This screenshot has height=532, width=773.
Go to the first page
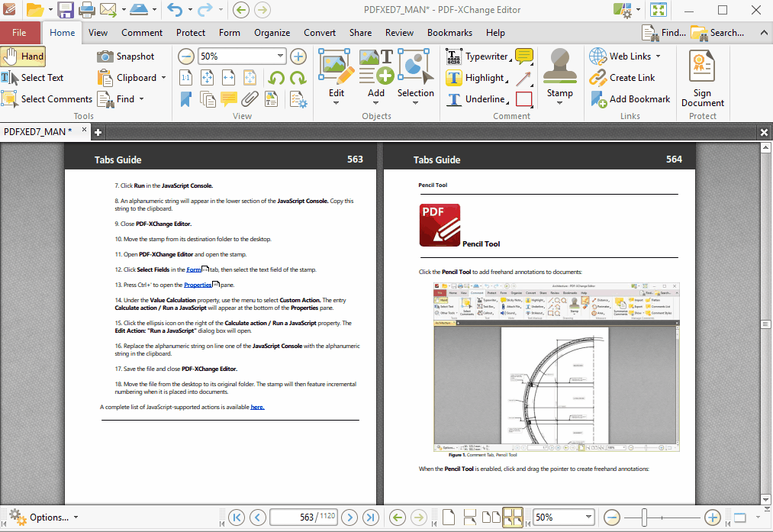pos(237,517)
